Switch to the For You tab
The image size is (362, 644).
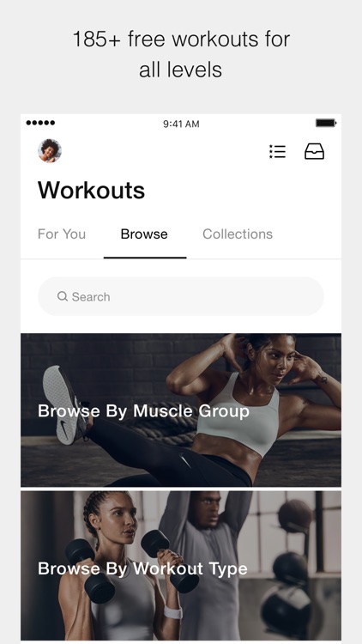62,234
